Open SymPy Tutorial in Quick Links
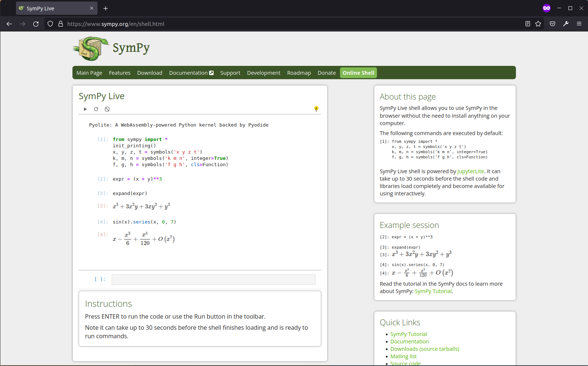The image size is (588, 366). tap(409, 334)
